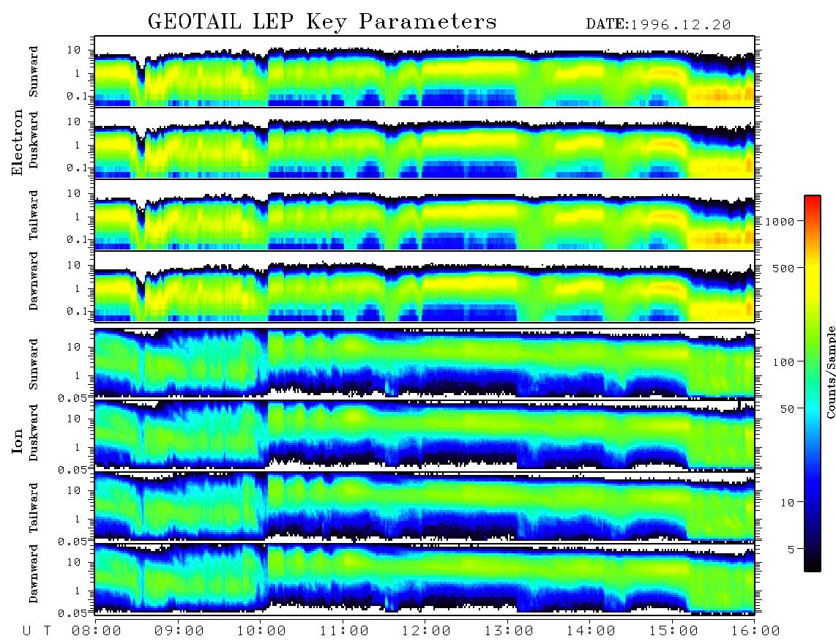836x644 pixels.
Task: Click the vertical "Electron" group label
Action: point(18,142)
